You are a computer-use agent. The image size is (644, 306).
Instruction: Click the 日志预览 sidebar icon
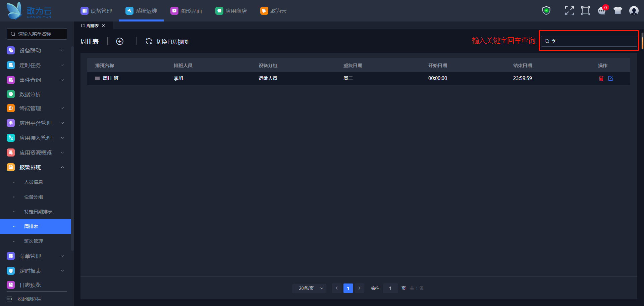[11, 285]
